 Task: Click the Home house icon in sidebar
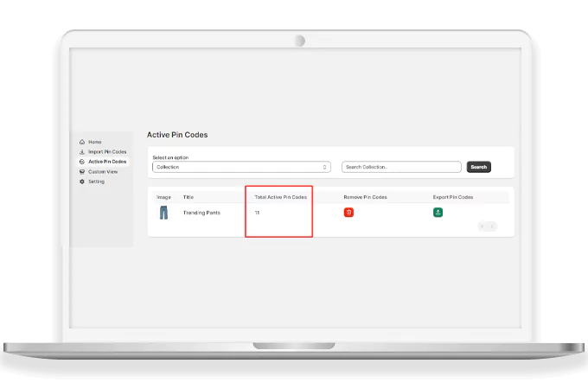[x=82, y=142]
